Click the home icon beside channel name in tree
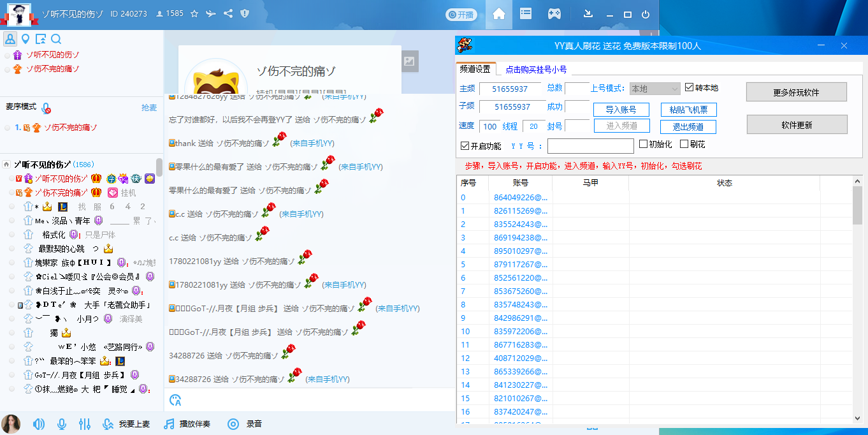This screenshot has height=435, width=868. point(6,164)
